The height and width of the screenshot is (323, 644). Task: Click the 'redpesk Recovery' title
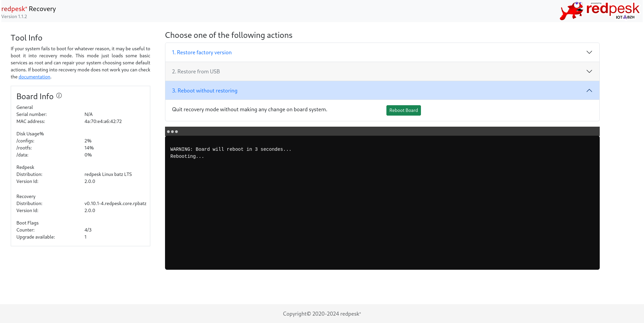(29, 9)
